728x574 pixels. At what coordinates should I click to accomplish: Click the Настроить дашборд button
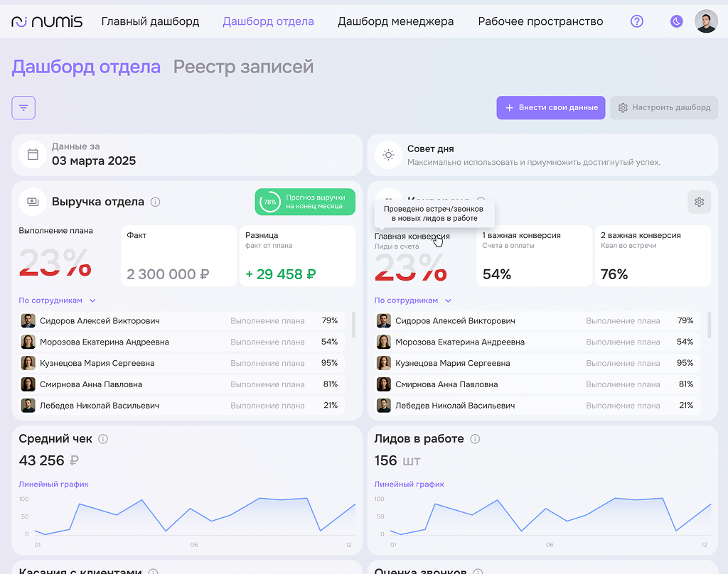pos(663,108)
